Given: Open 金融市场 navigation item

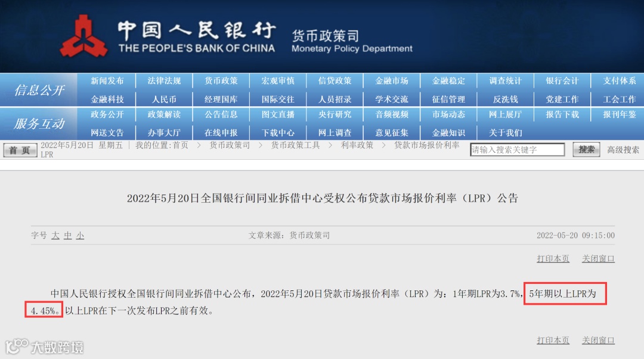Looking at the screenshot, I should click(392, 81).
